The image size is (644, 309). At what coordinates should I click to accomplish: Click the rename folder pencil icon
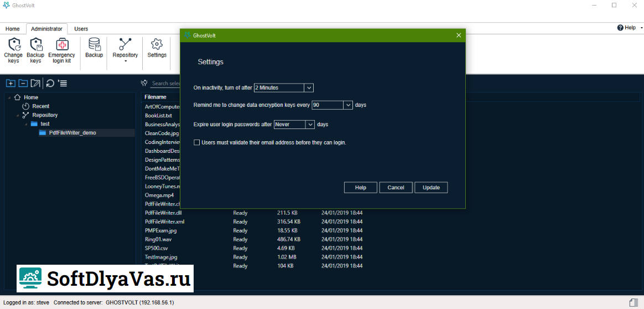(x=36, y=84)
